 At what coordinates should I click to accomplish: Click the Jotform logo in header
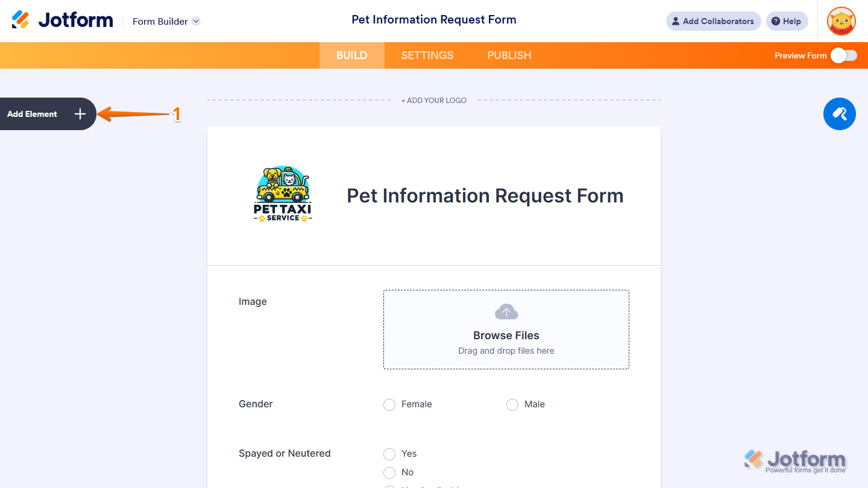pyautogui.click(x=62, y=20)
